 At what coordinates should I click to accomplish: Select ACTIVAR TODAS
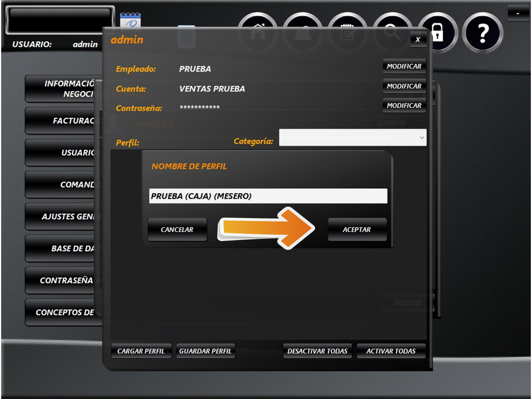click(391, 351)
